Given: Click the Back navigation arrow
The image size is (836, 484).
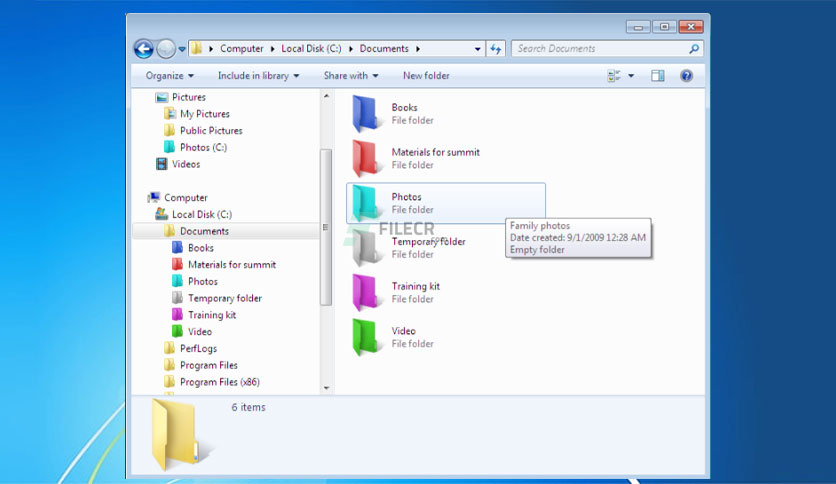Looking at the screenshot, I should pos(143,49).
